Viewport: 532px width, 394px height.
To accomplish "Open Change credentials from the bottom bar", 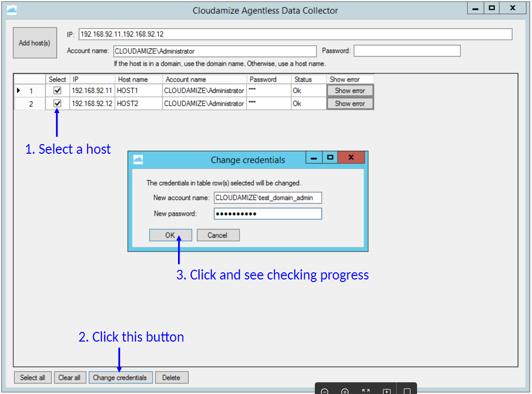I will pyautogui.click(x=120, y=378).
